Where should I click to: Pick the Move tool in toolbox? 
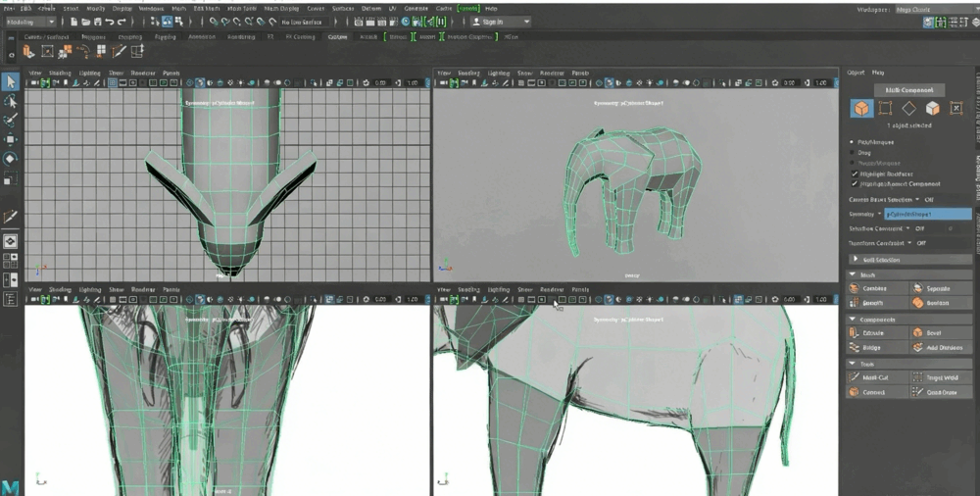tap(10, 139)
